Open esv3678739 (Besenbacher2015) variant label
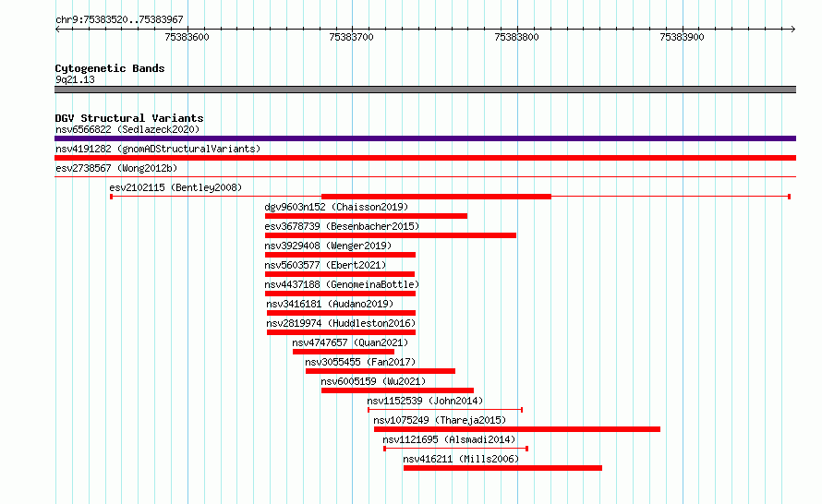 (342, 226)
